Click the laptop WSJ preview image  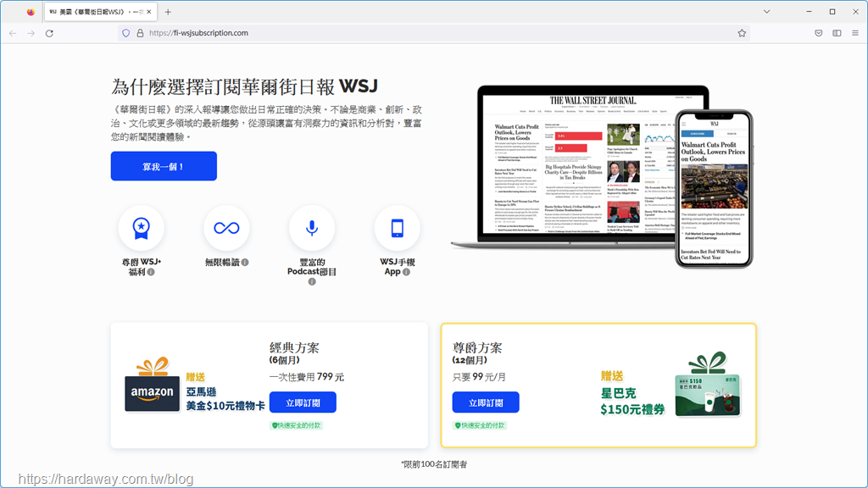pyautogui.click(x=576, y=166)
